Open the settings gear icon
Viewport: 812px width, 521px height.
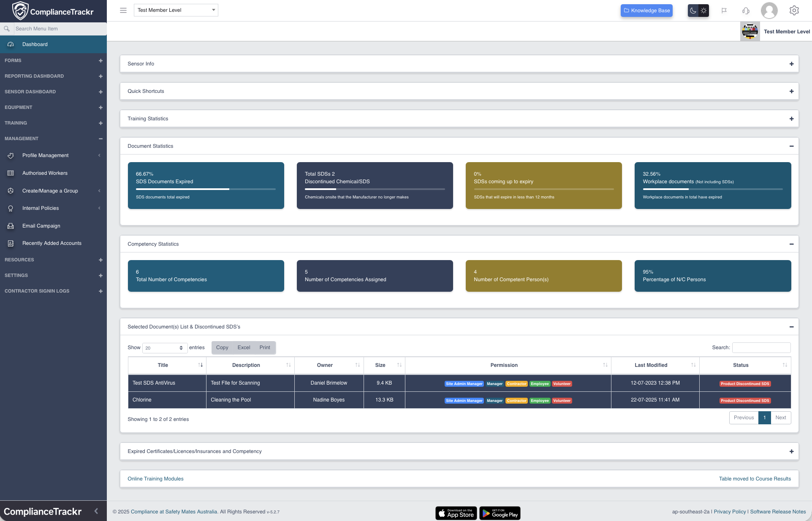(794, 11)
